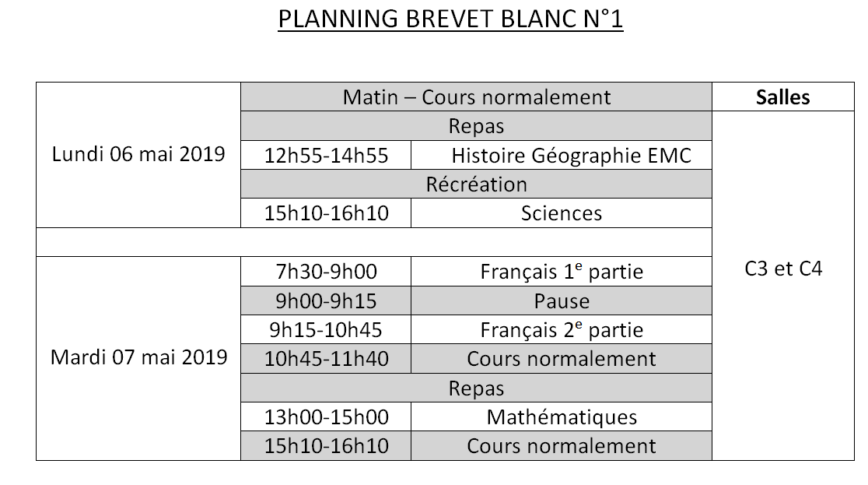868x485 pixels.
Task: Click the 12h55-14h55 time slot
Action: click(x=326, y=156)
